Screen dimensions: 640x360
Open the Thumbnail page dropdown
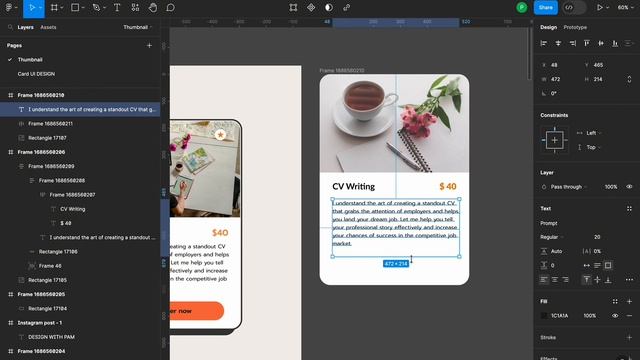click(138, 27)
